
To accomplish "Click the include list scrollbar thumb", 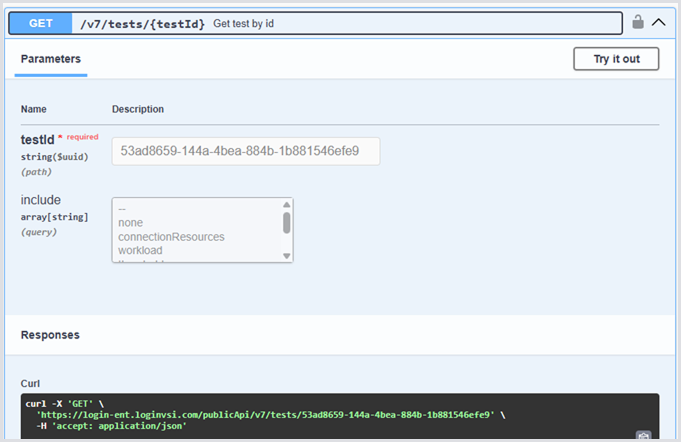I will 287,222.
